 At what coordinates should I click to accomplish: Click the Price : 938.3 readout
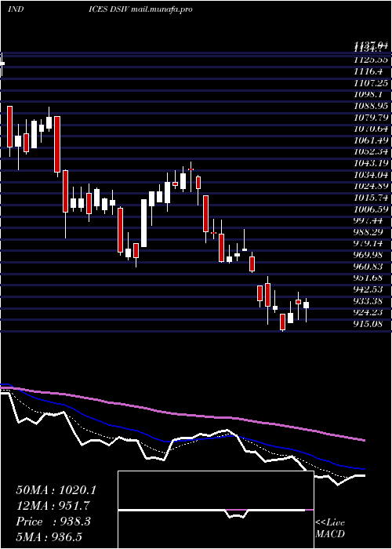coord(53,522)
